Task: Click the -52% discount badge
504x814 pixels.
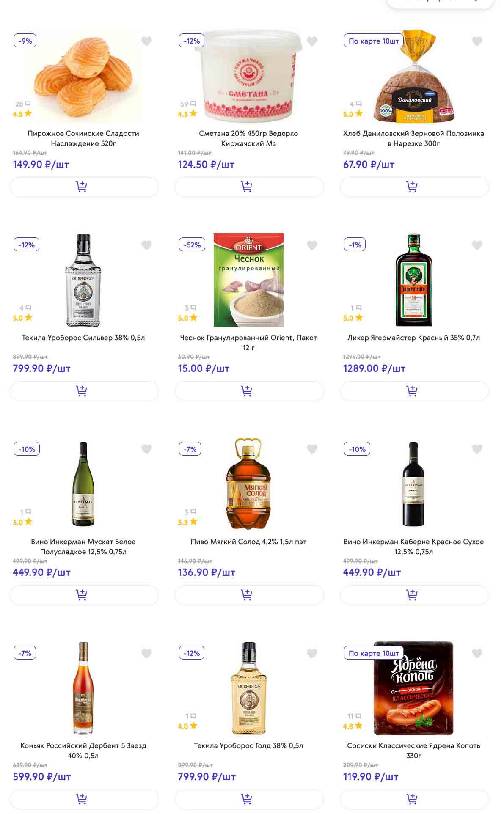Action: click(x=192, y=245)
